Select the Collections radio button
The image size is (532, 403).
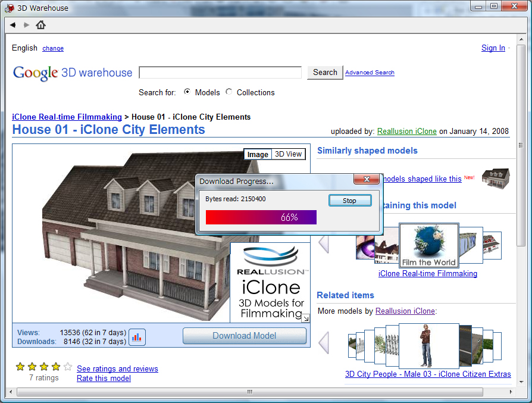click(229, 92)
